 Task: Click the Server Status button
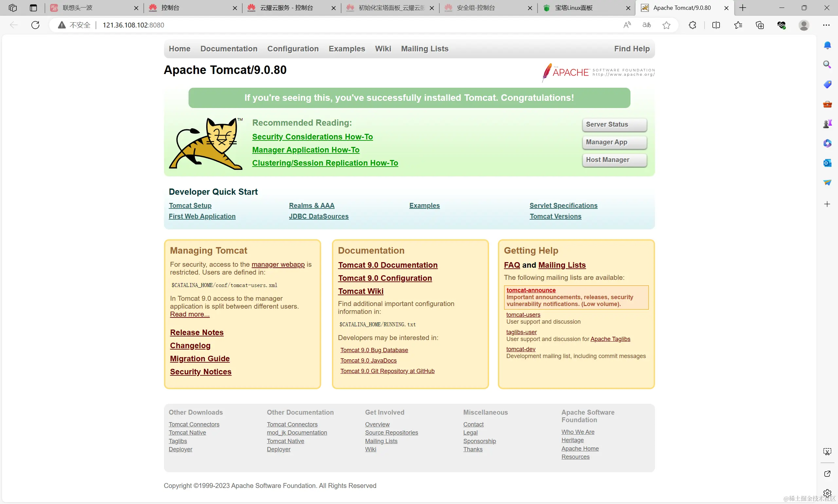click(614, 124)
